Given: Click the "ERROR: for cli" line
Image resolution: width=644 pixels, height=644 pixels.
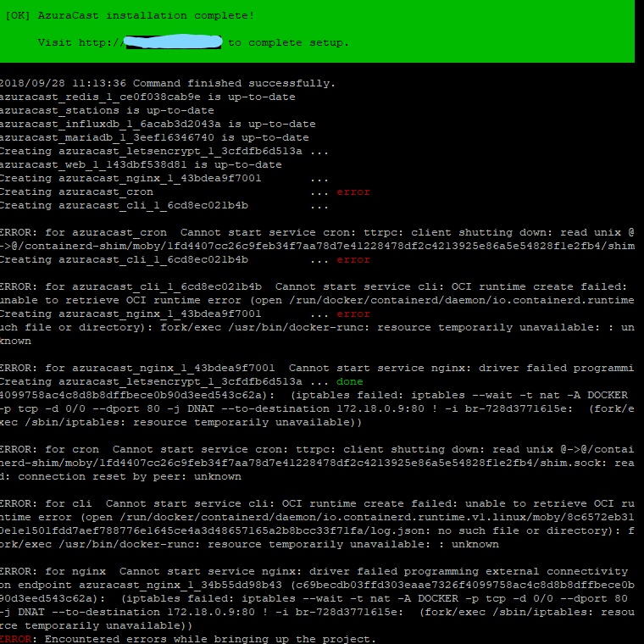Looking at the screenshot, I should [317, 503].
